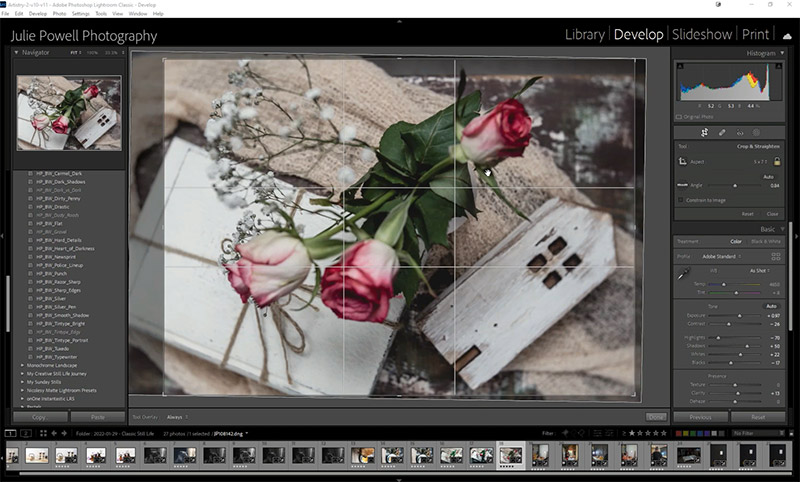Viewport: 800px width, 482px height.
Task: Collapse the Histogram panel
Action: [x=782, y=53]
